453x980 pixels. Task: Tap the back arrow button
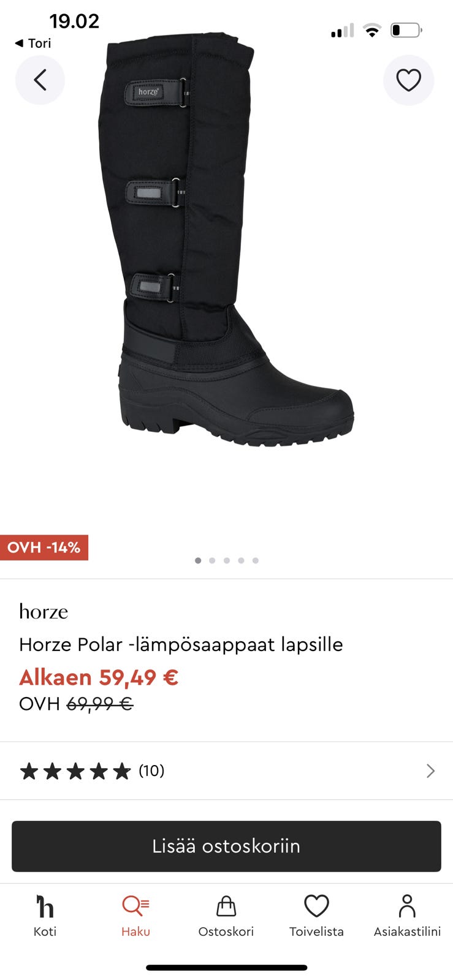[40, 80]
